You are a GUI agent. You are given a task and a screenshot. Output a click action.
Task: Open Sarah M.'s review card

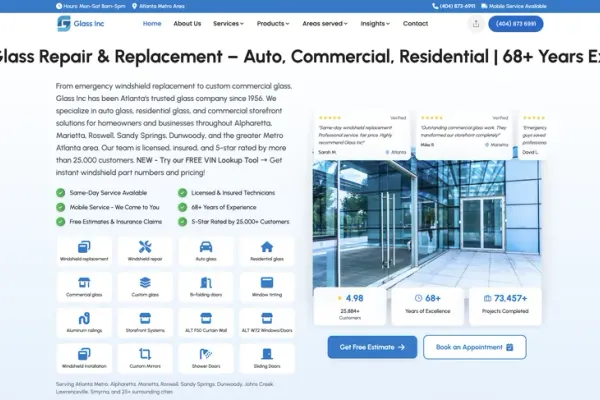coord(362,134)
